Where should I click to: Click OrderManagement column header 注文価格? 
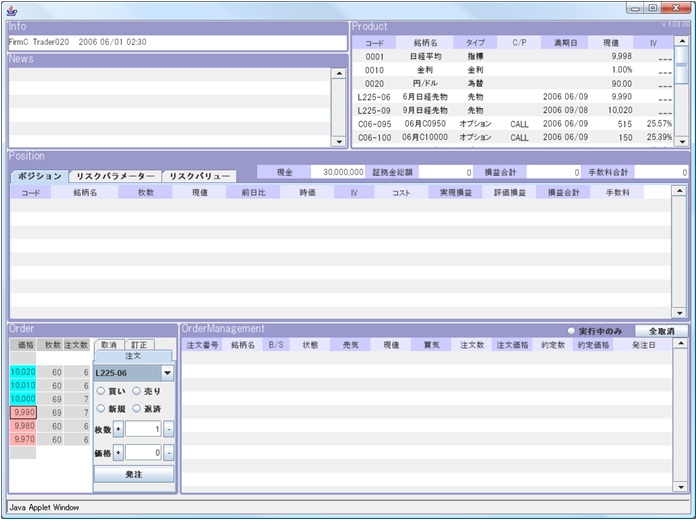click(x=512, y=345)
